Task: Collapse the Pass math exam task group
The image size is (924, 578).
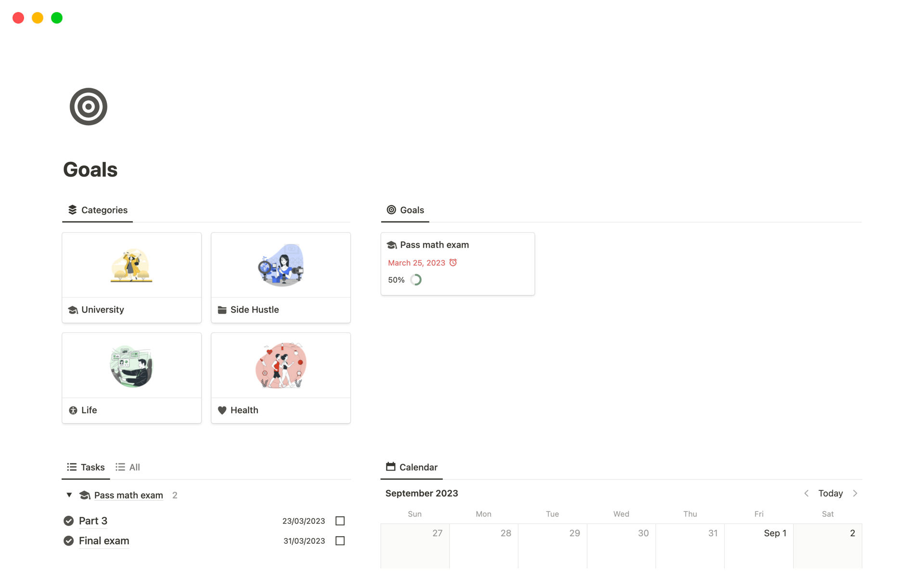Action: click(69, 495)
